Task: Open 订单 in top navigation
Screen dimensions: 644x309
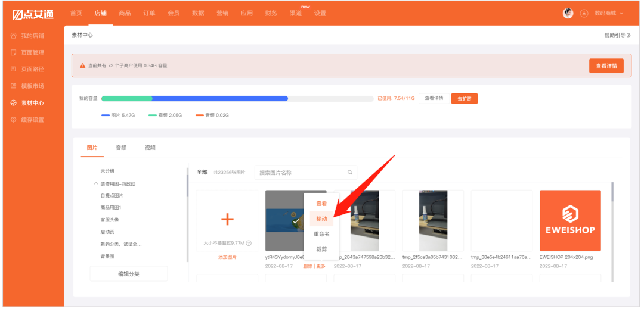Action: coord(149,13)
